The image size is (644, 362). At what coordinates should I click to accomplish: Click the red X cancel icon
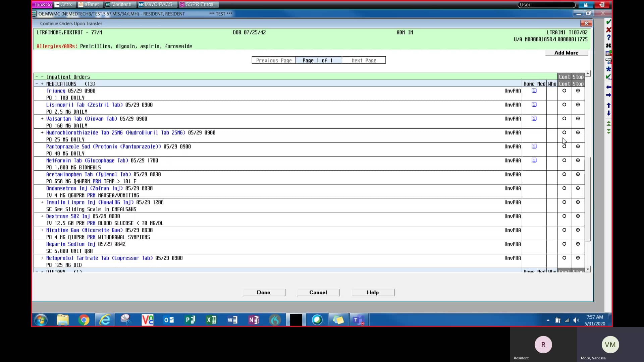609,29
